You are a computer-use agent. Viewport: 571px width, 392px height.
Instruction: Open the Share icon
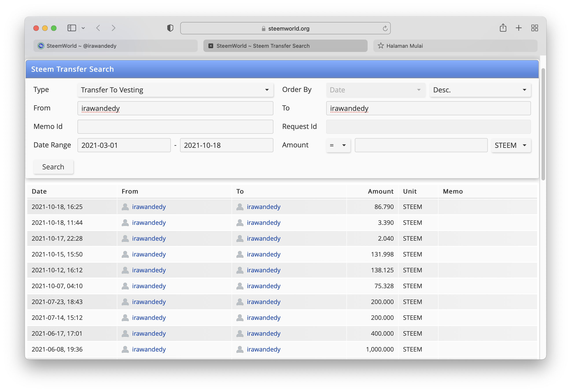pyautogui.click(x=503, y=28)
